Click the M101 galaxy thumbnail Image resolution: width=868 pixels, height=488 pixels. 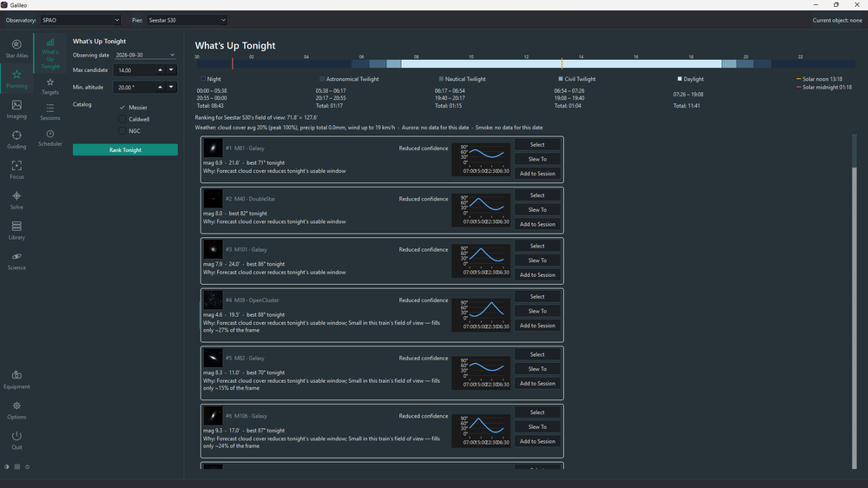click(x=213, y=249)
